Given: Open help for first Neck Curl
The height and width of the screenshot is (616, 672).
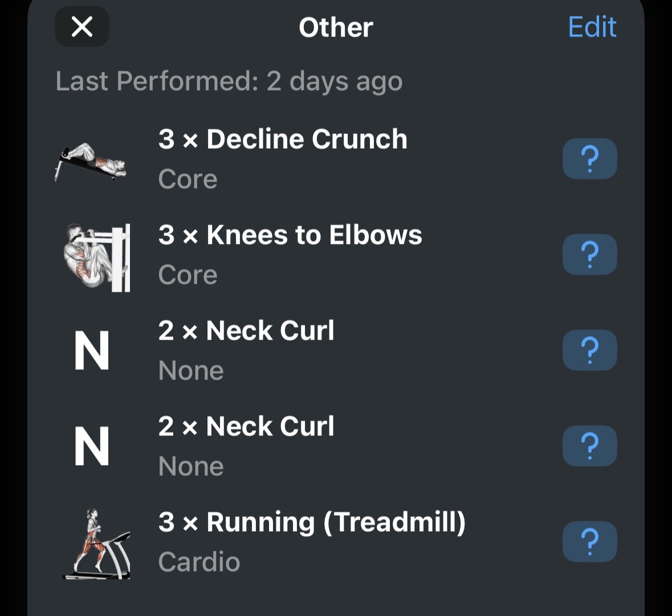Looking at the screenshot, I should pyautogui.click(x=590, y=350).
